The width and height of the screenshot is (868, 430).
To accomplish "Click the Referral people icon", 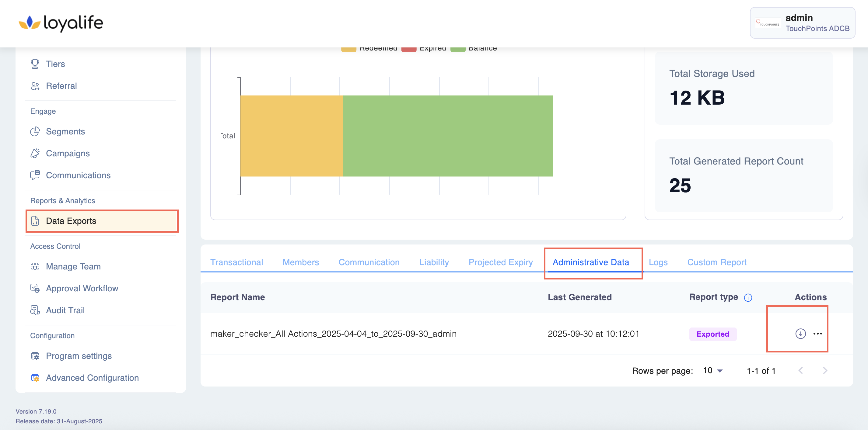I will [x=35, y=86].
